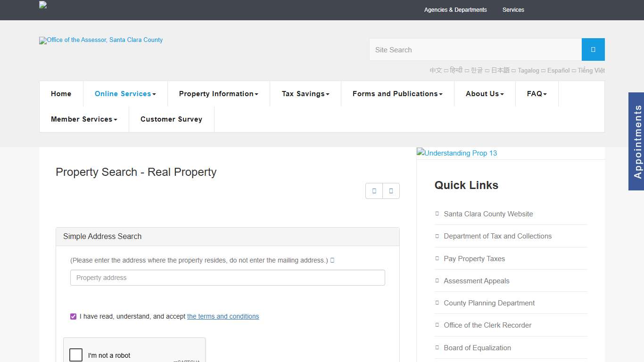The image size is (644, 362).
Task: Select the Home menu item
Action: pyautogui.click(x=61, y=94)
